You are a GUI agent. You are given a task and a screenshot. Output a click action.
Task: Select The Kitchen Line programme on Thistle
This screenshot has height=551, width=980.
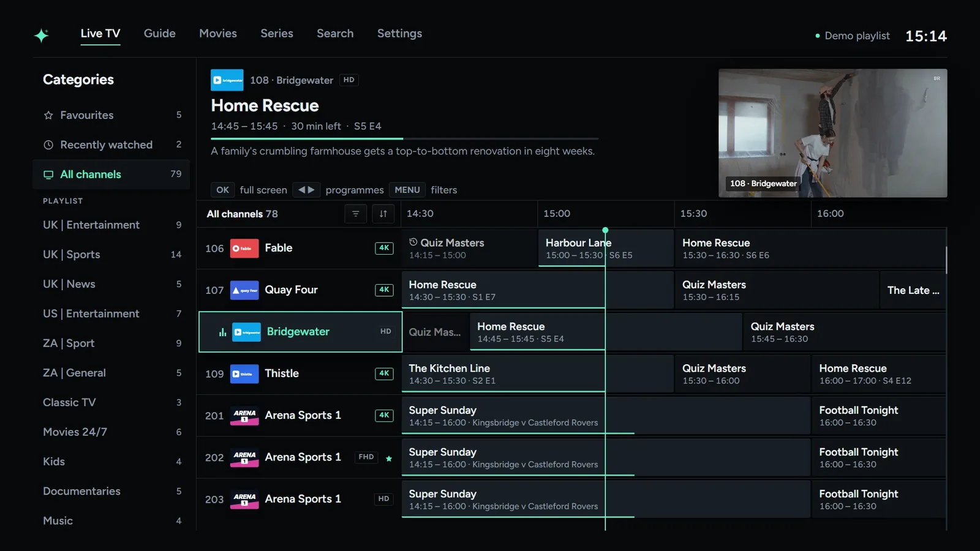point(537,374)
